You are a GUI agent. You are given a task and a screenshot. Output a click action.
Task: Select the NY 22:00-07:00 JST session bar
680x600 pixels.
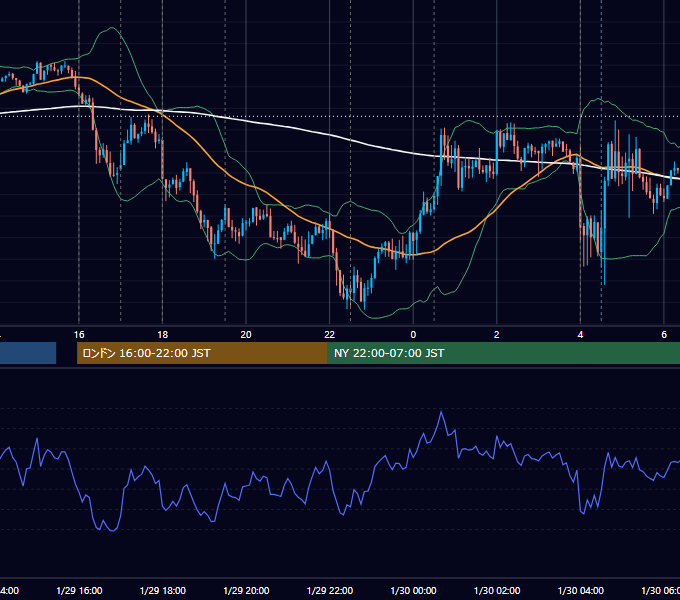pos(504,353)
